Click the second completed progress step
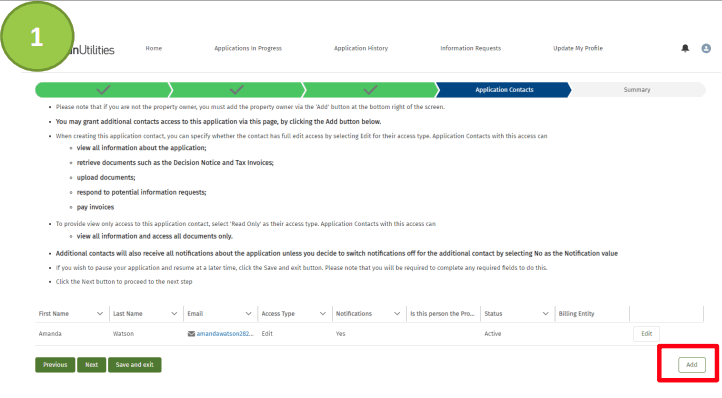Viewport: 722px width, 398px height. pos(236,90)
